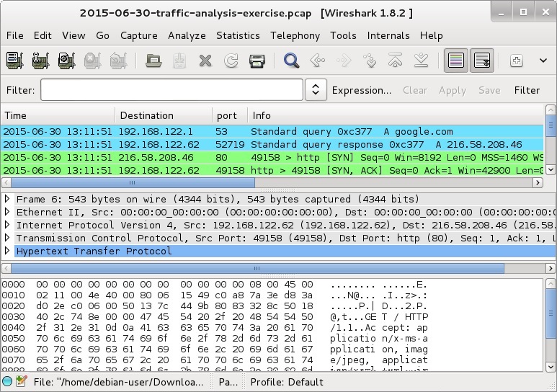Open the Analyze menu
557x392 pixels.
(187, 35)
